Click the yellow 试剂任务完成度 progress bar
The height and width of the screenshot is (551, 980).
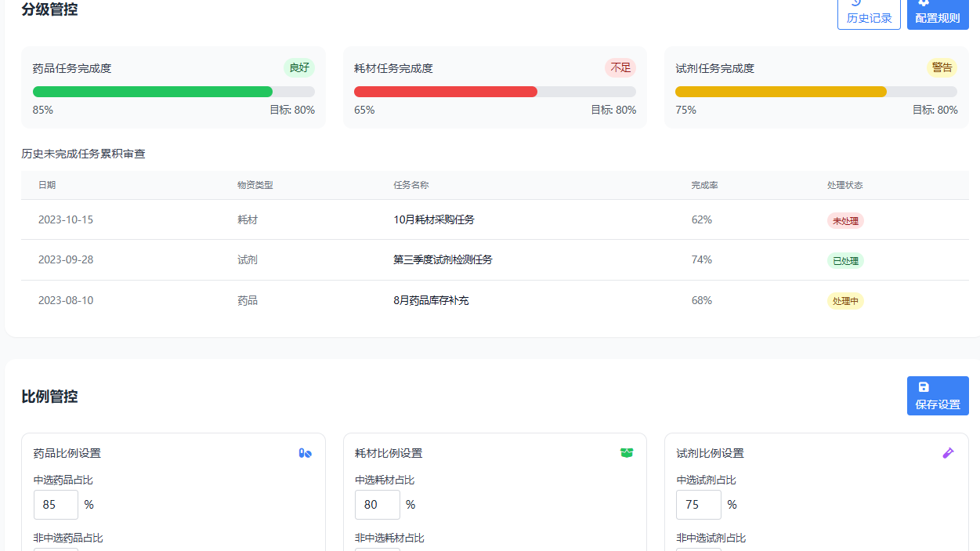pyautogui.click(x=780, y=92)
